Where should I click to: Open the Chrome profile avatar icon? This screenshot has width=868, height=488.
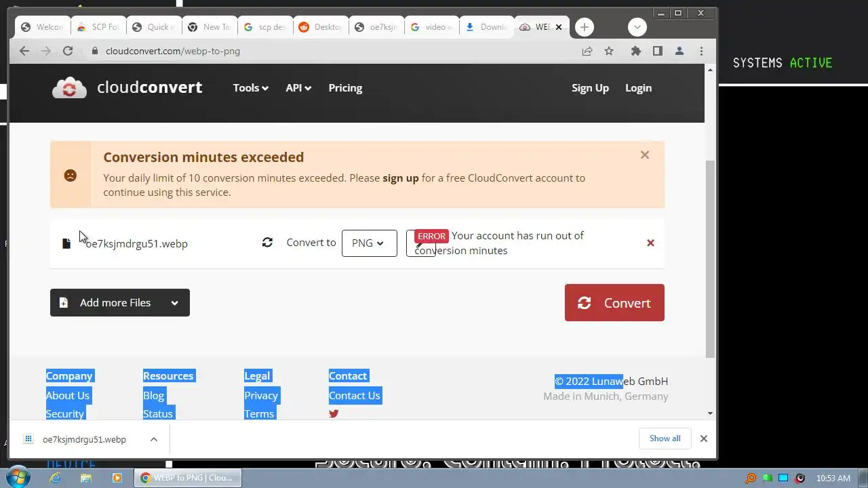click(x=679, y=51)
